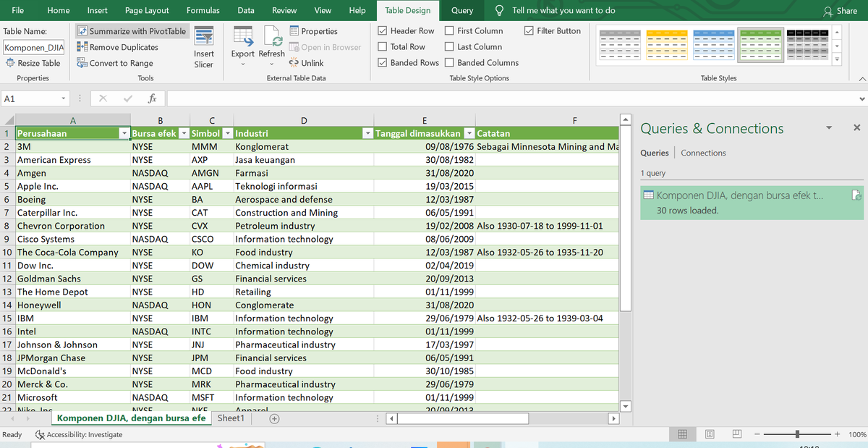Switch to Connections tab in pane
The height and width of the screenshot is (448, 868).
pos(703,153)
